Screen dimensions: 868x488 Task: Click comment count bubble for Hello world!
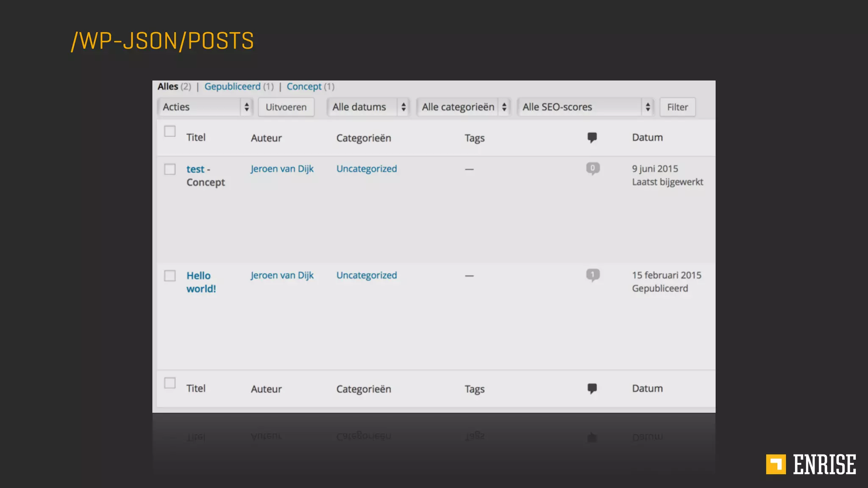pos(593,275)
